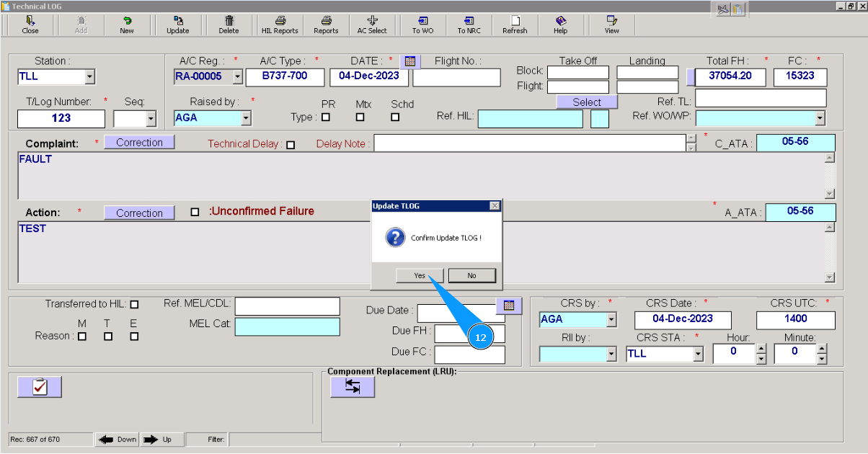Increase the Hour spinner value
868x454 pixels.
tap(761, 350)
